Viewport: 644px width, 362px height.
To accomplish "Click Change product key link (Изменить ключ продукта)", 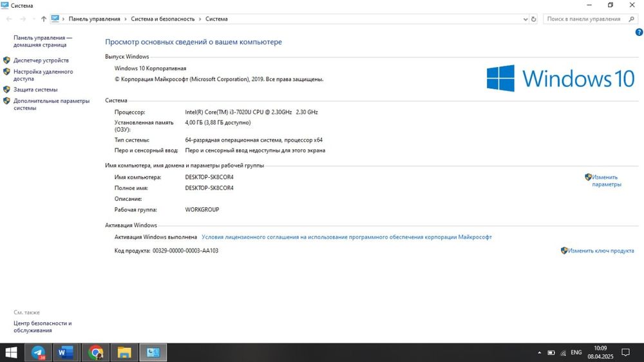I will click(601, 251).
